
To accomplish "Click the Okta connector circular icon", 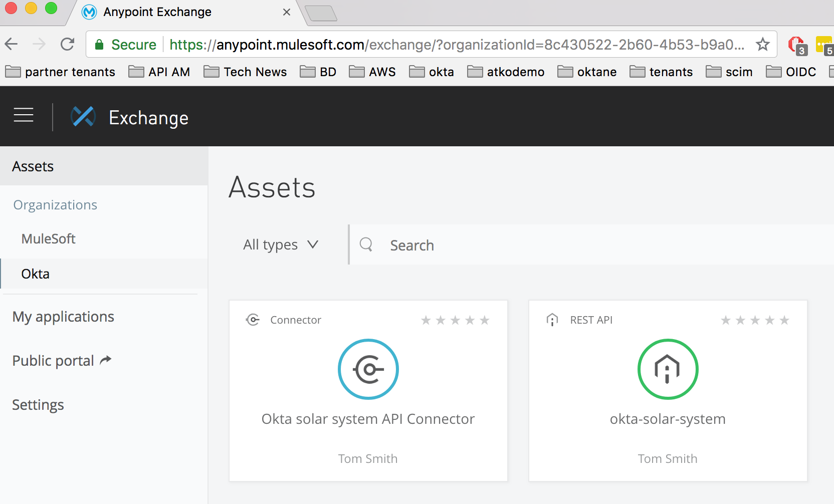I will coord(368,369).
